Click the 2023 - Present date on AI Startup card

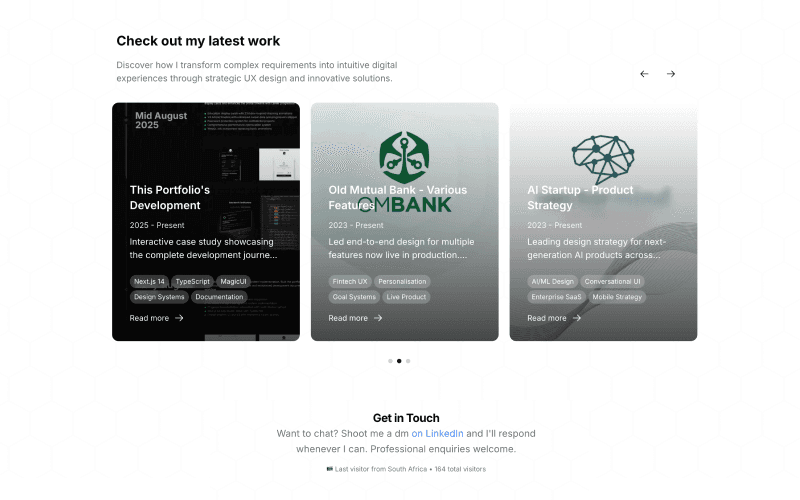(x=555, y=225)
